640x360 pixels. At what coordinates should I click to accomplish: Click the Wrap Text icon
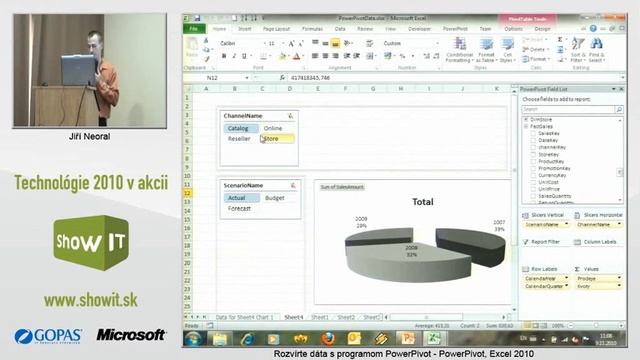pyautogui.click(x=369, y=43)
